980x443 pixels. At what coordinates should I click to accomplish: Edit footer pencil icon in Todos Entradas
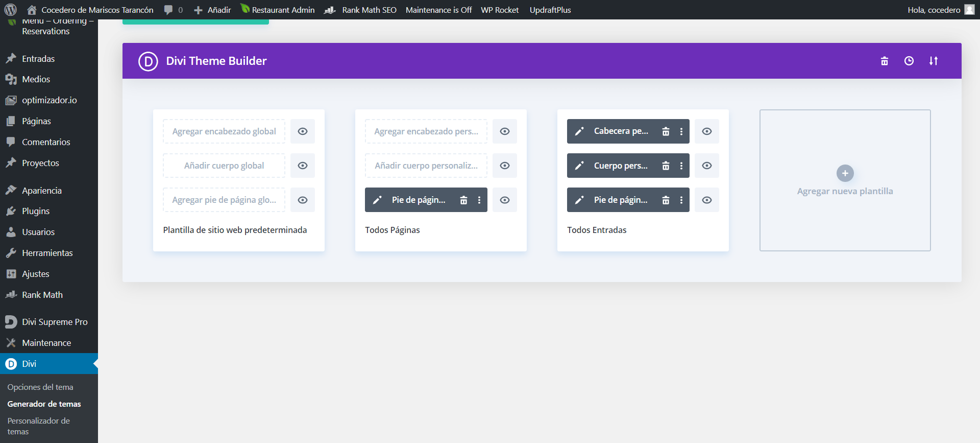click(x=579, y=200)
